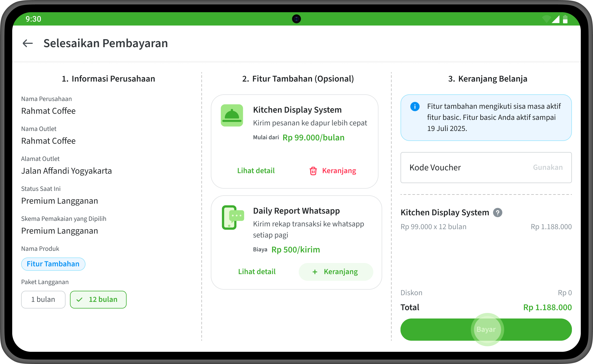Open Lihat detail for Daily Report Whatsapp
Viewport: 593px width, 364px height.
257,272
